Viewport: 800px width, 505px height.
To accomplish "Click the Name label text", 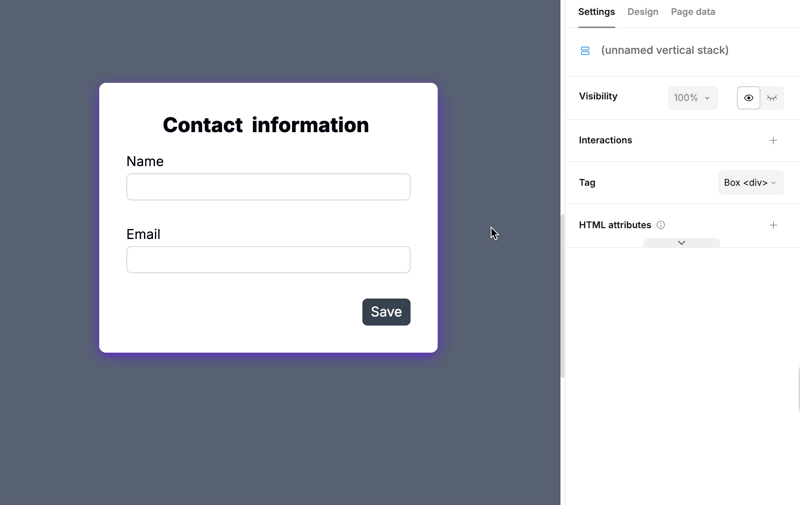I will (x=145, y=161).
